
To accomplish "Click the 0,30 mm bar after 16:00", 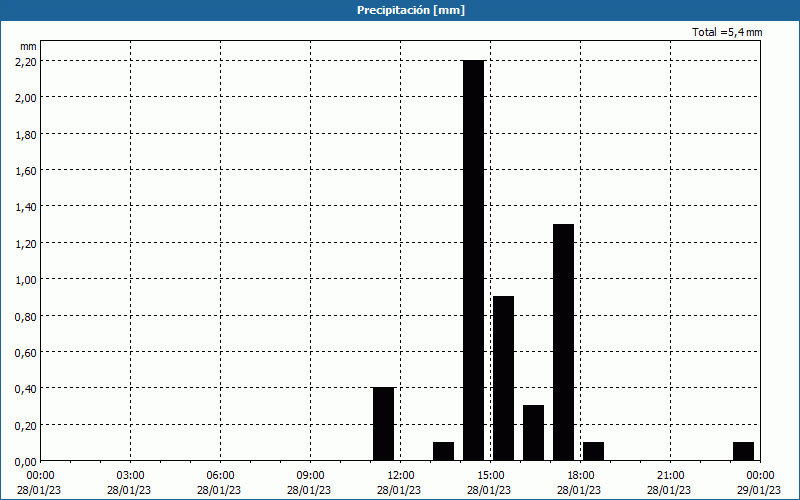I will pyautogui.click(x=534, y=433).
